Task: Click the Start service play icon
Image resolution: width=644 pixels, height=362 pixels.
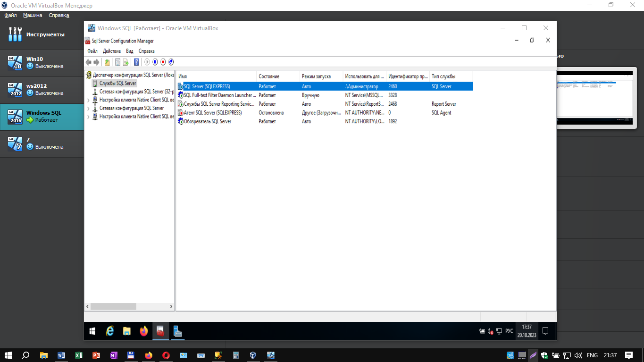Action: 147,62
